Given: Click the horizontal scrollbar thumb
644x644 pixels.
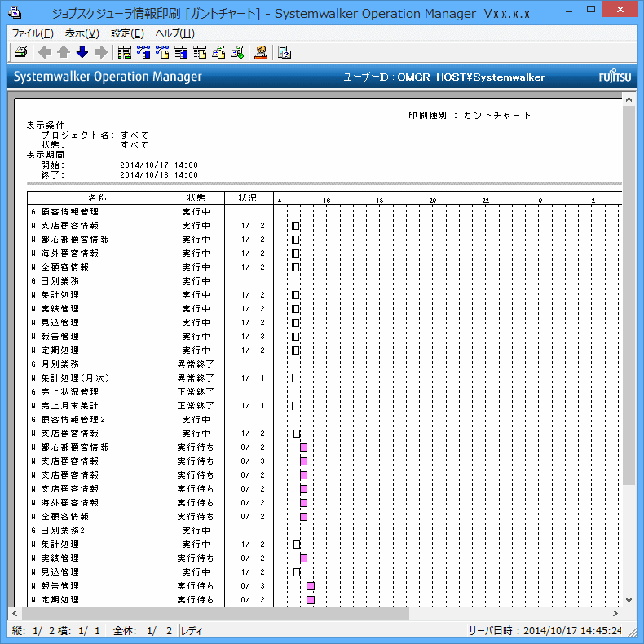Looking at the screenshot, I should click(215, 613).
